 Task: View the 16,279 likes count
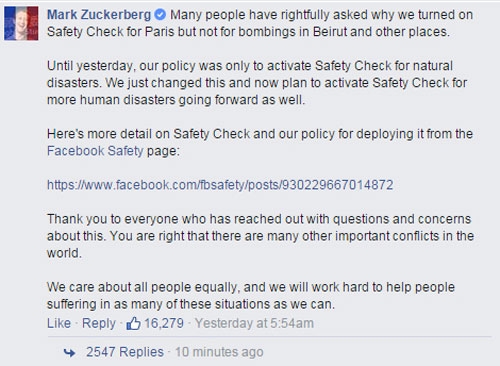164,323
